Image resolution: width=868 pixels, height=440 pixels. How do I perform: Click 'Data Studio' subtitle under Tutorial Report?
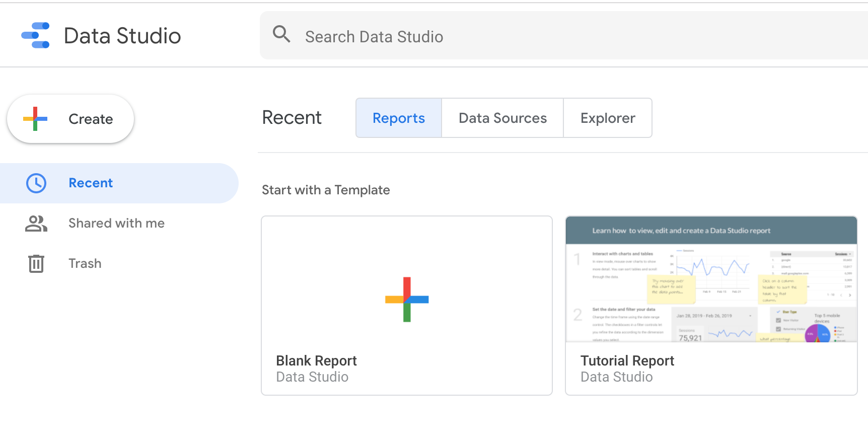[x=616, y=377]
